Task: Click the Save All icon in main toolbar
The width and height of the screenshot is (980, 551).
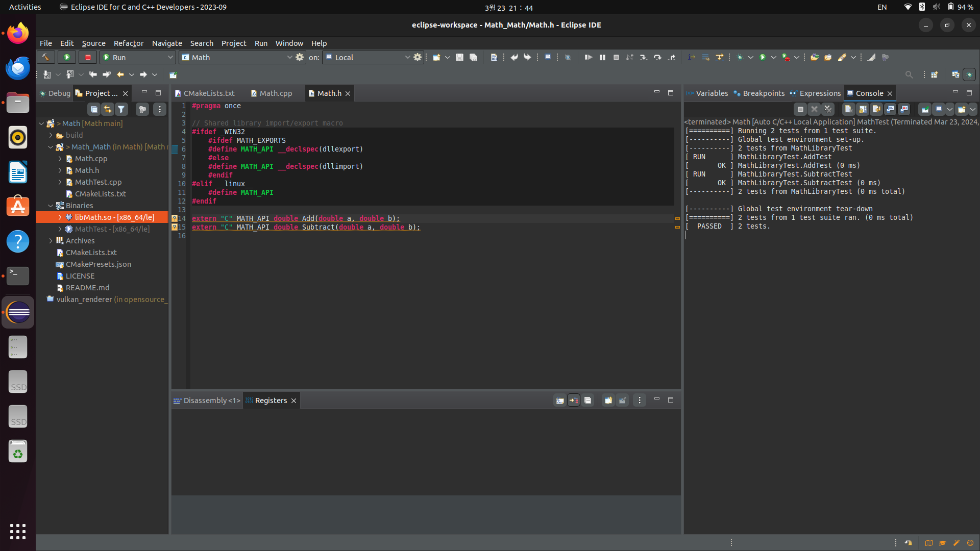Action: click(x=474, y=57)
